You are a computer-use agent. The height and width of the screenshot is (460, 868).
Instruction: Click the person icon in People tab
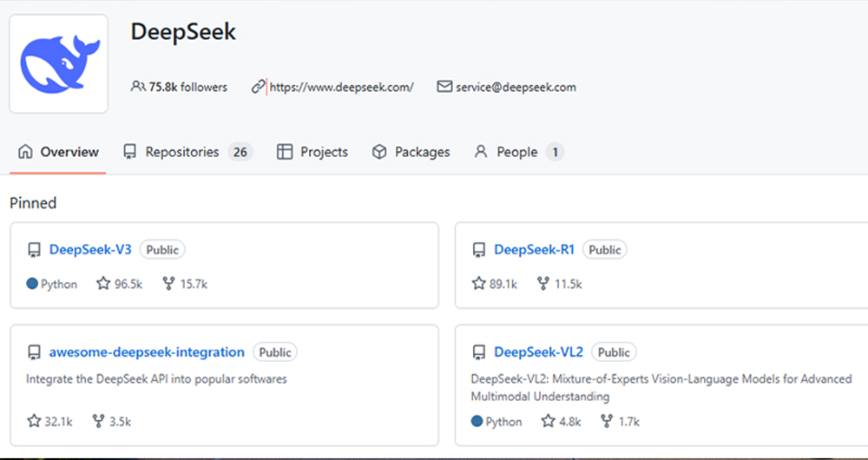(481, 152)
